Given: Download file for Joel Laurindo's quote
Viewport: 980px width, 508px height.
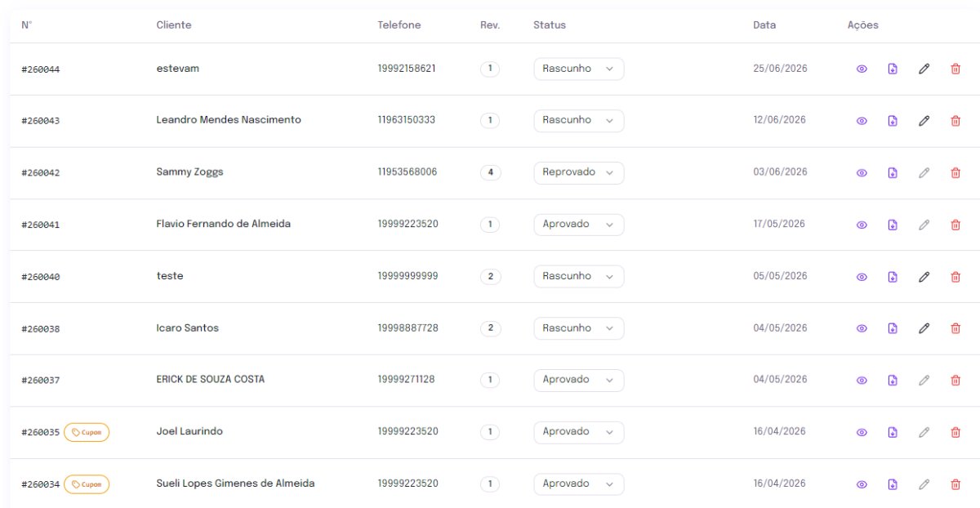Looking at the screenshot, I should [893, 432].
